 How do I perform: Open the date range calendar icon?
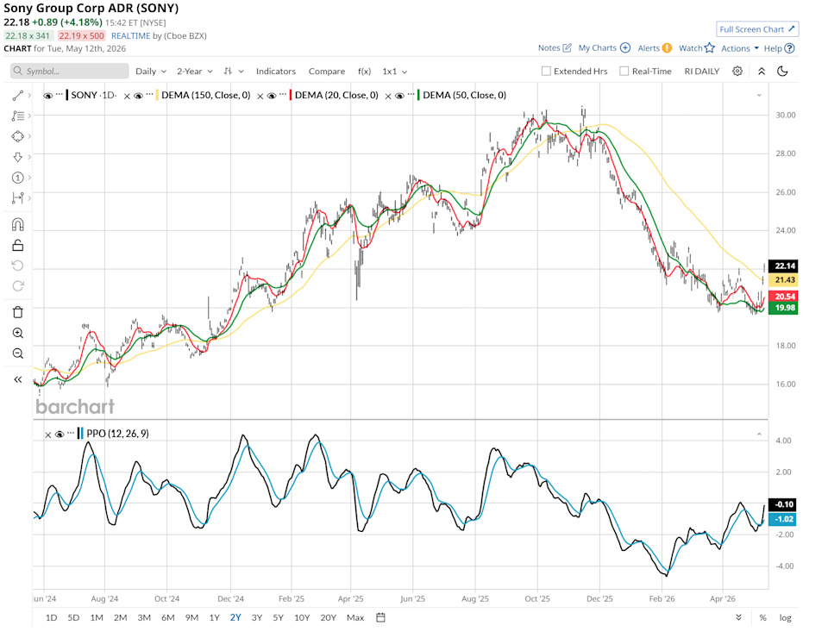[x=380, y=617]
